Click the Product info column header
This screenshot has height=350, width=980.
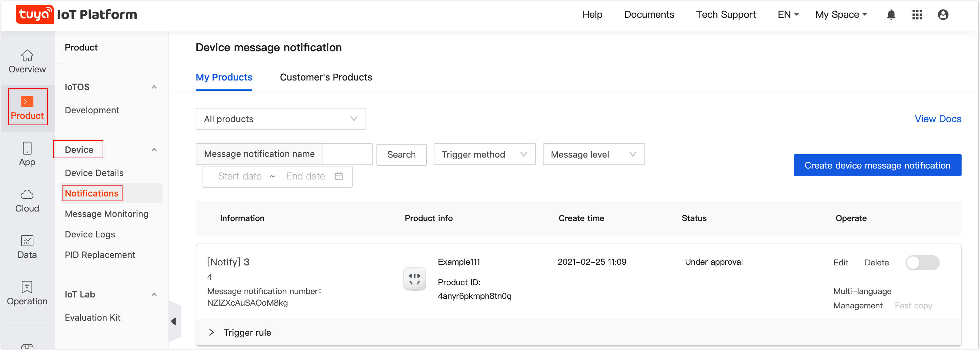[x=428, y=218]
